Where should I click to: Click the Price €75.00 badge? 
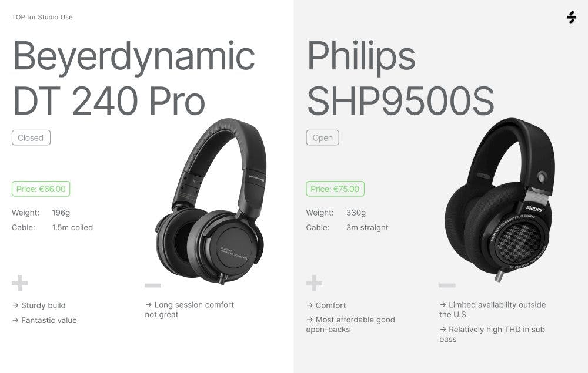tap(335, 189)
